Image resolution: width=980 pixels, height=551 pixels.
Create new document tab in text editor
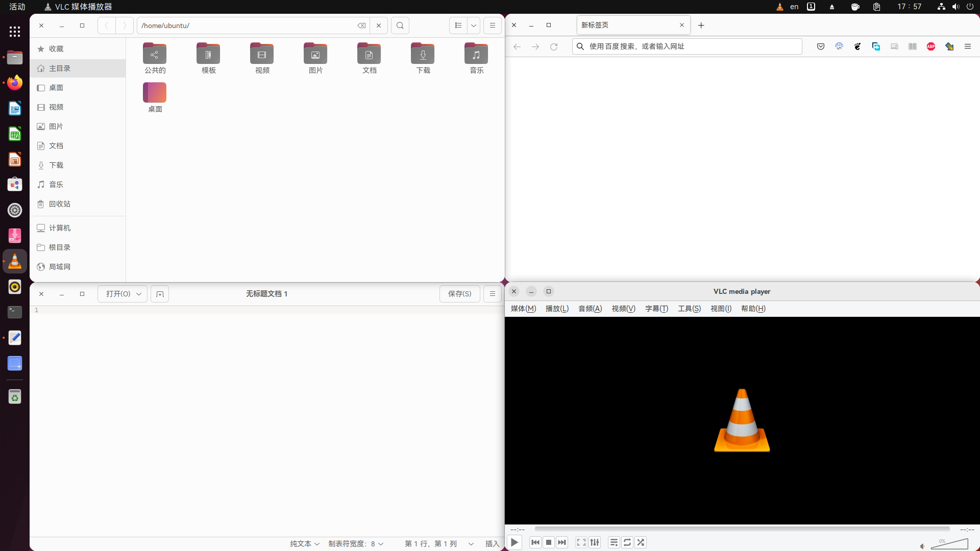160,294
